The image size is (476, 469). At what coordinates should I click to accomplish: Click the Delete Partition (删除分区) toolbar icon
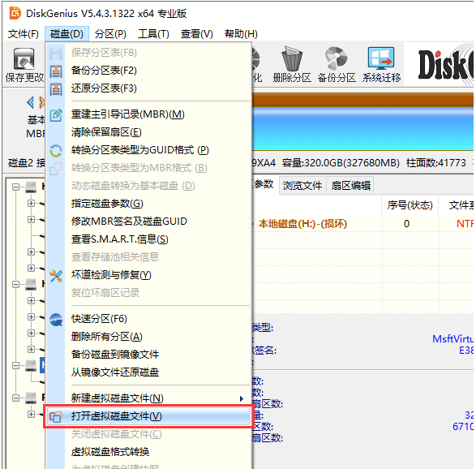pyautogui.click(x=292, y=65)
